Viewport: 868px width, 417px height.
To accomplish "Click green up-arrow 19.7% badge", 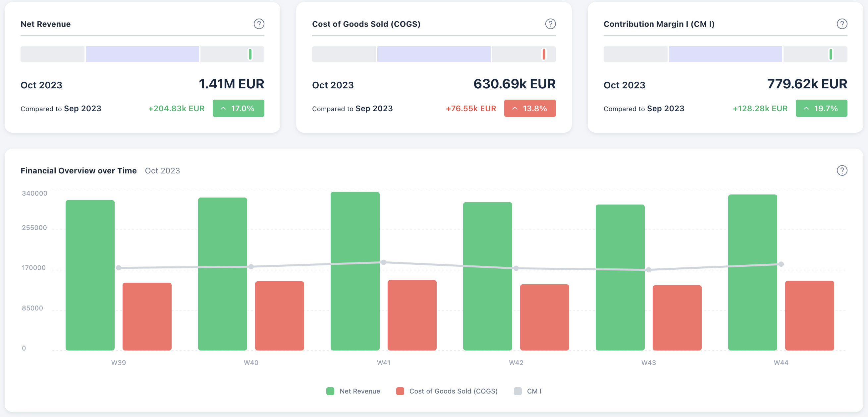I will [x=821, y=108].
